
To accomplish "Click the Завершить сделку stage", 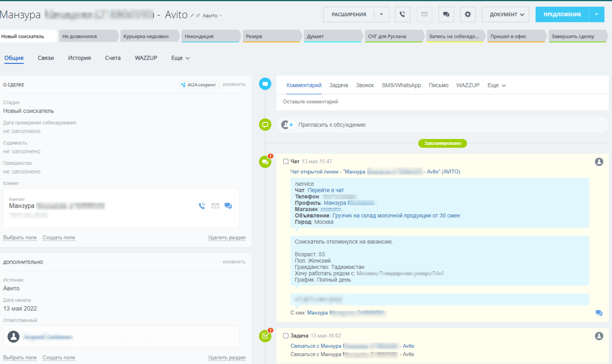I will (578, 36).
